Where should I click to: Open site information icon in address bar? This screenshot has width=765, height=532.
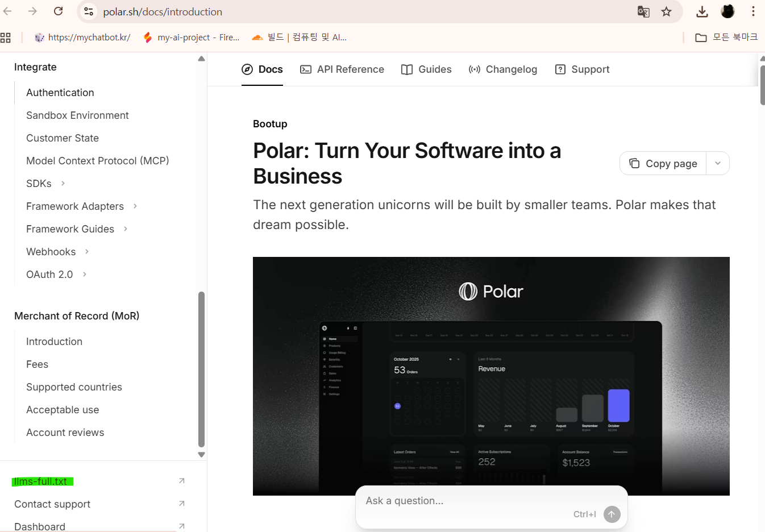tap(88, 11)
